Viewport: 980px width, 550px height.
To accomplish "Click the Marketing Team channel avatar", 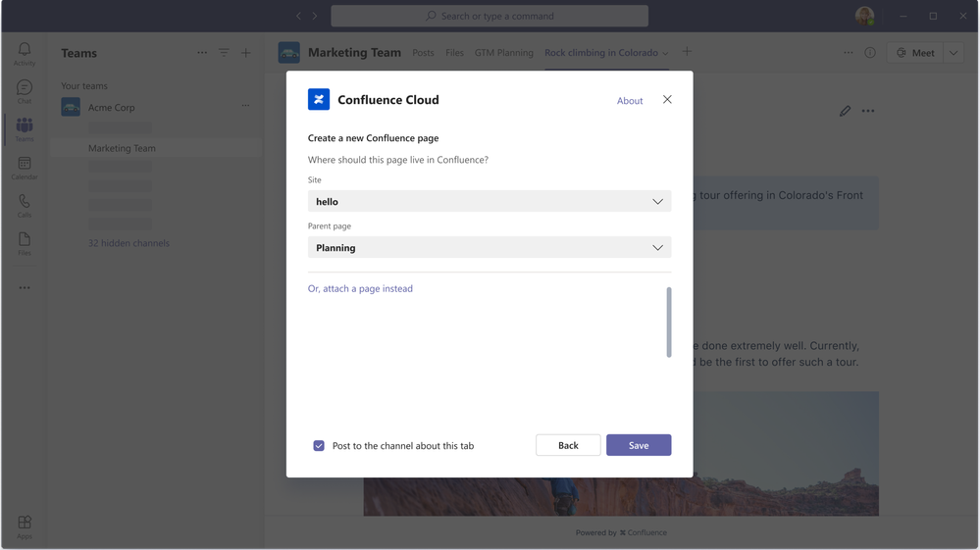I will coord(288,52).
